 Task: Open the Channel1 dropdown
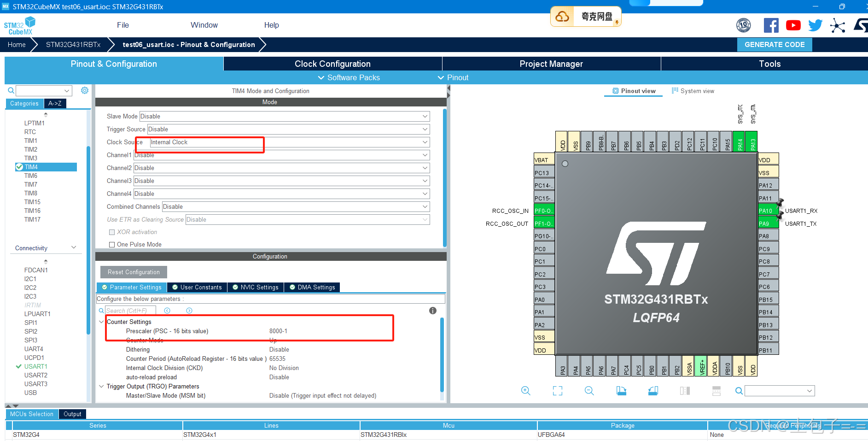point(282,155)
